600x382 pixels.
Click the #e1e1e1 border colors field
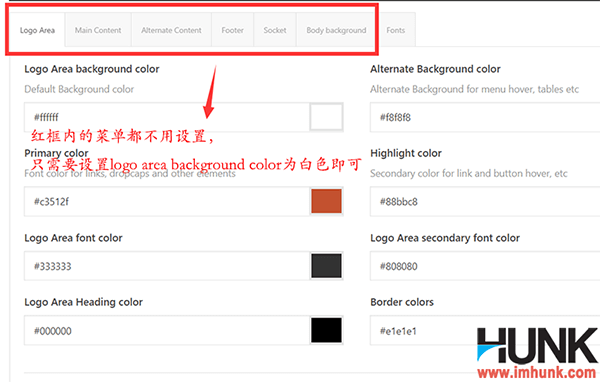485,331
